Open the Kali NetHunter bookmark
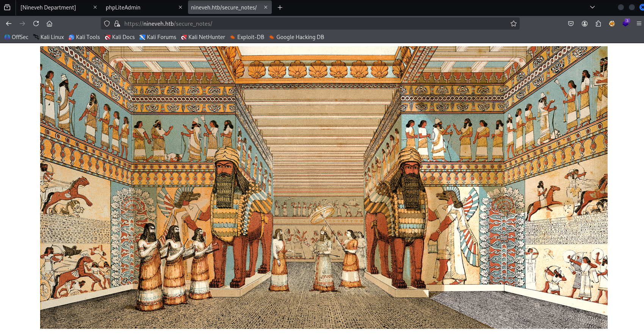This screenshot has width=644, height=336. point(203,37)
